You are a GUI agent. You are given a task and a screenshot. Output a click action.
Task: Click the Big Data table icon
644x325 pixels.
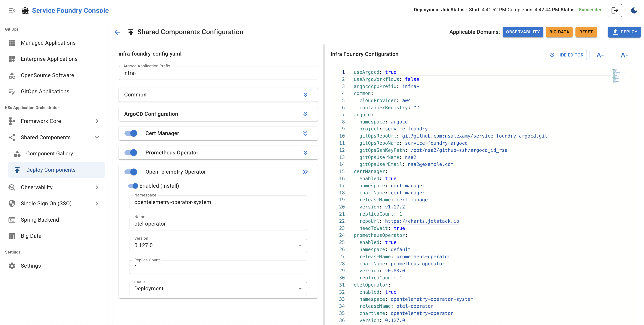coord(12,236)
